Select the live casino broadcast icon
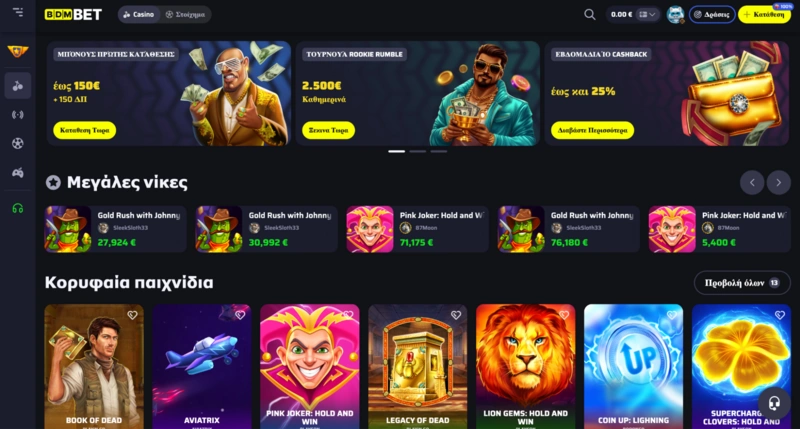This screenshot has height=429, width=800. coord(17,115)
